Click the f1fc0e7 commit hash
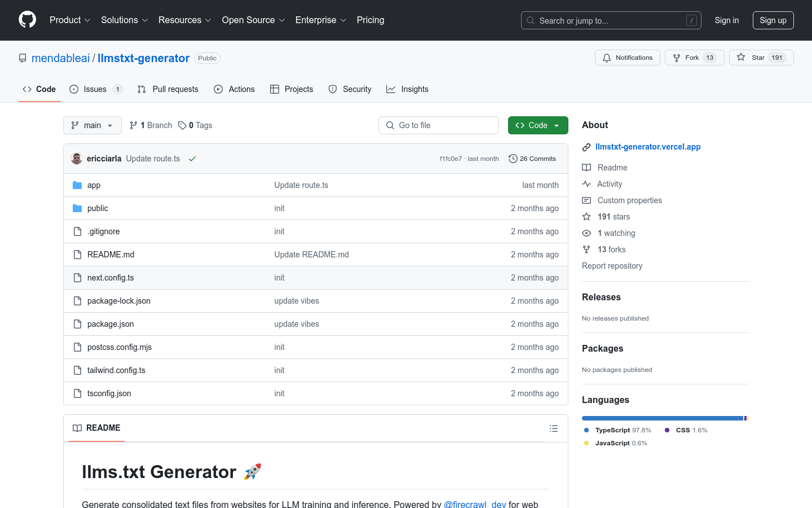Image resolution: width=812 pixels, height=508 pixels. (451, 159)
